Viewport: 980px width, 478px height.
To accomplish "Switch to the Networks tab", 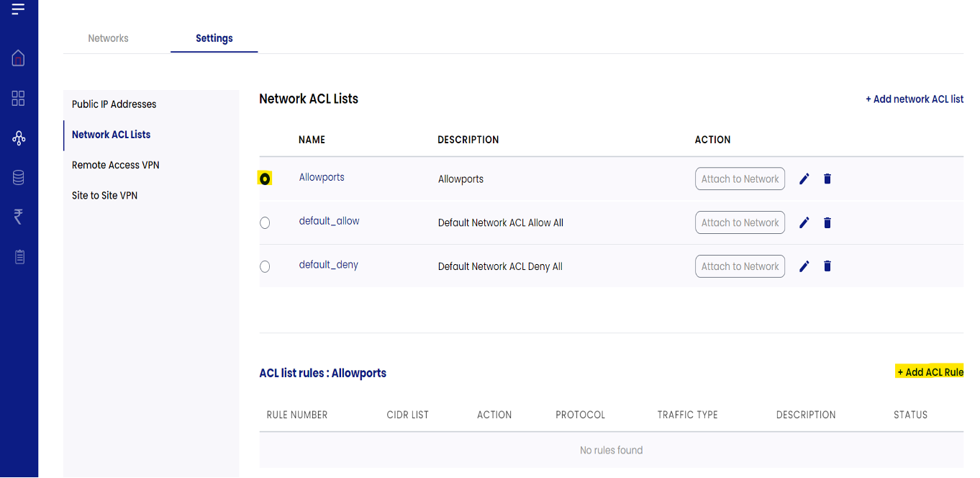I will (108, 38).
